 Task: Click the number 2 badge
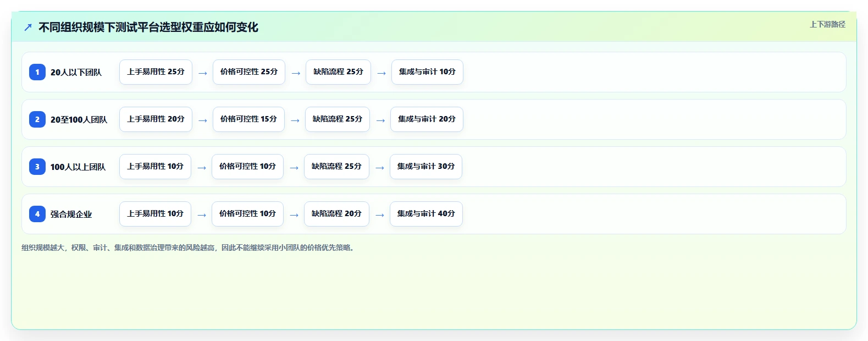click(x=37, y=119)
